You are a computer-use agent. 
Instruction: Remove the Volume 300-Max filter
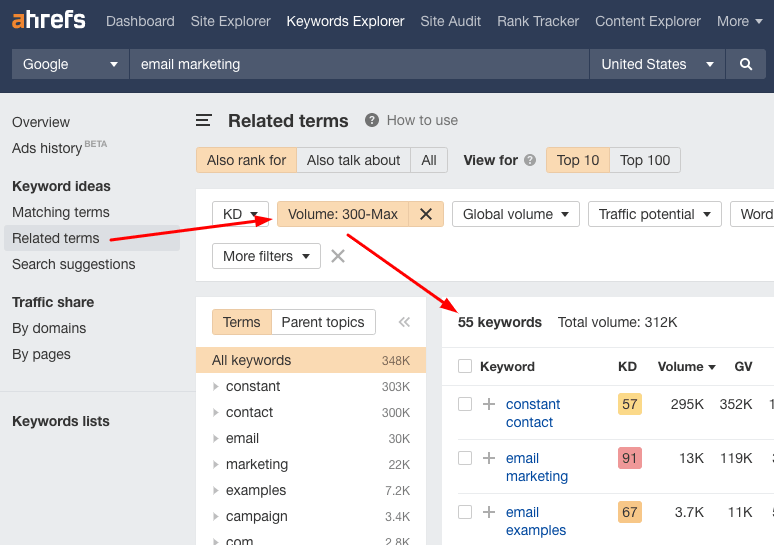click(x=426, y=214)
